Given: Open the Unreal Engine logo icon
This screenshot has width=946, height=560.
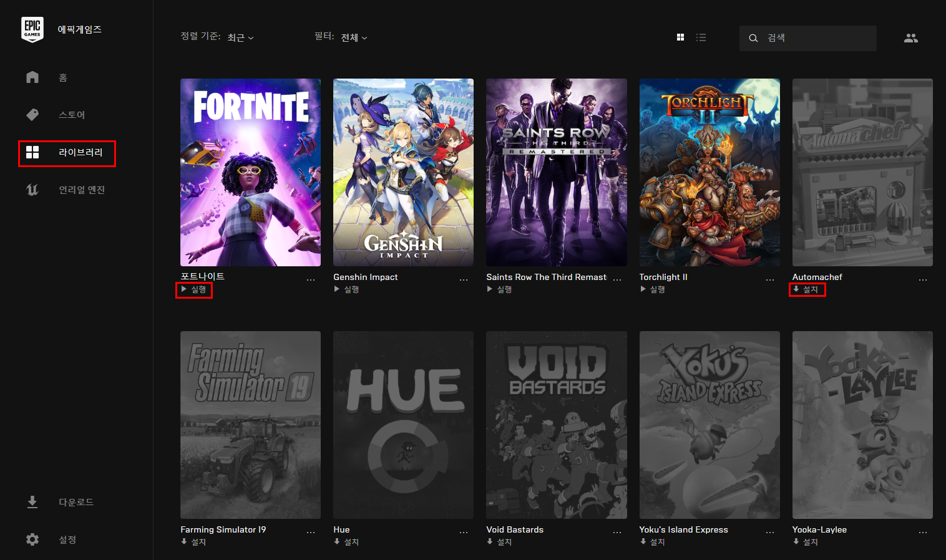Looking at the screenshot, I should (32, 190).
